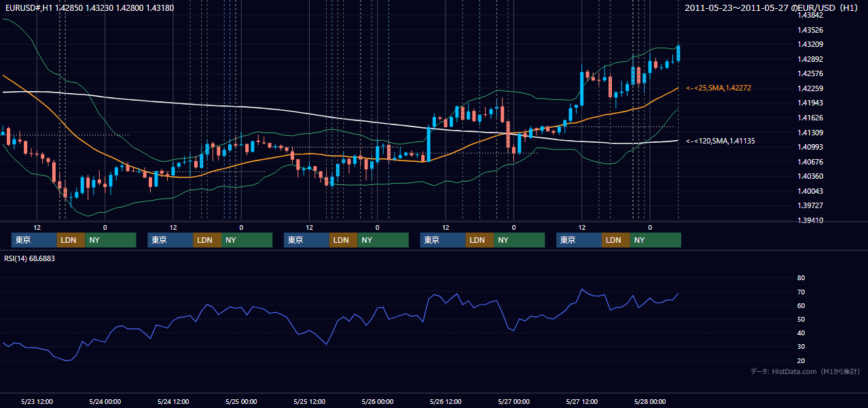Click the LDN session box before 5/26 00:00
Viewport: 868px width, 408px height.
coord(343,240)
